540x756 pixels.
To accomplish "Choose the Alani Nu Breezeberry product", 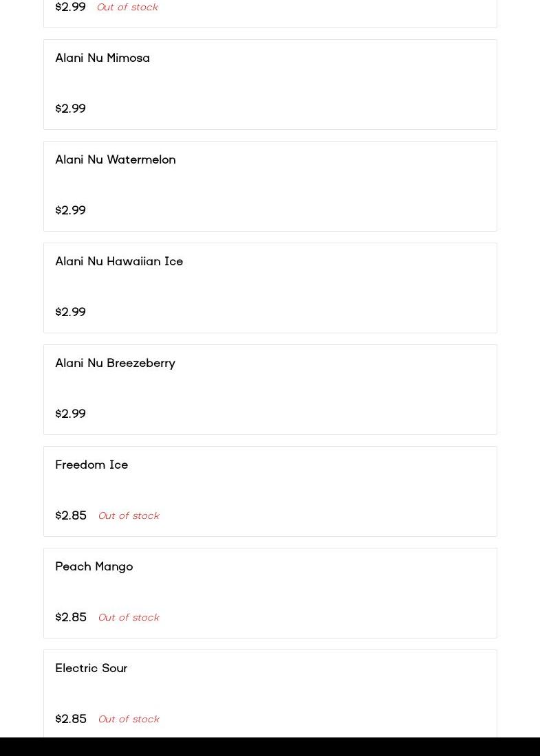I will pos(115,364).
